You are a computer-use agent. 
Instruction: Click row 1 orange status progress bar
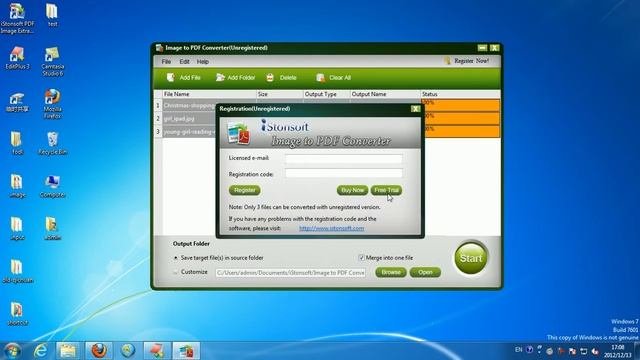click(460, 105)
